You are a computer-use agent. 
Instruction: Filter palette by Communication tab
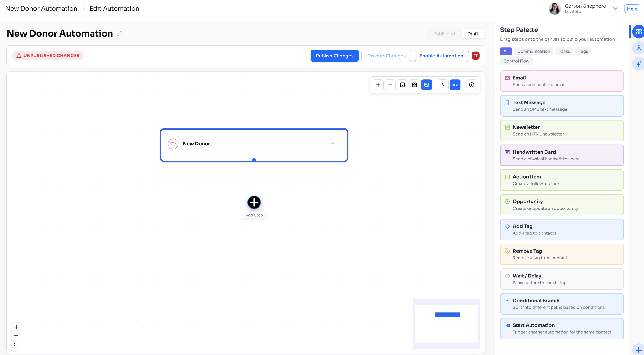pyautogui.click(x=533, y=51)
